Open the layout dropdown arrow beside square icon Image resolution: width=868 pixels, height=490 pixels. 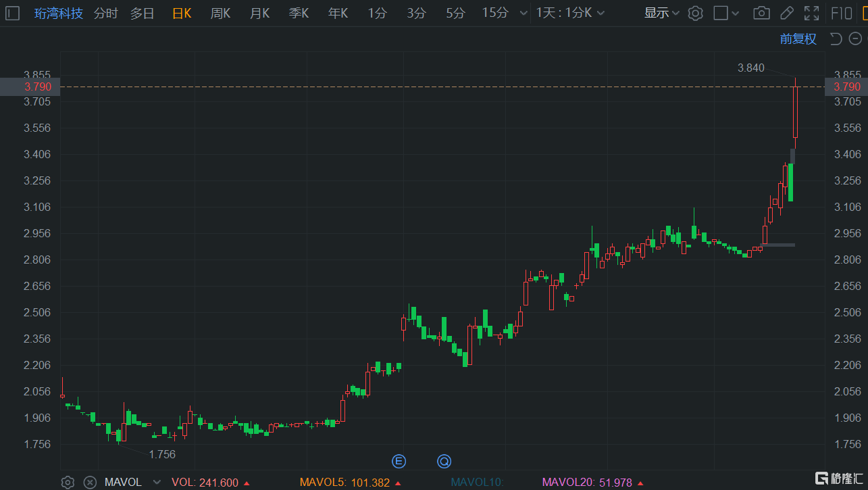(736, 14)
